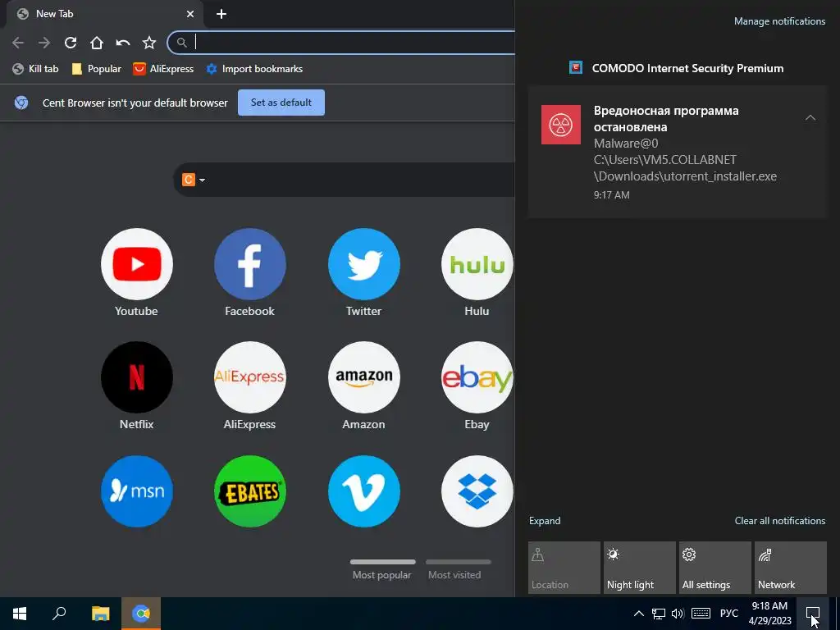Open the Twitter shortcut
Image resolution: width=840 pixels, height=630 pixels.
coord(363,264)
